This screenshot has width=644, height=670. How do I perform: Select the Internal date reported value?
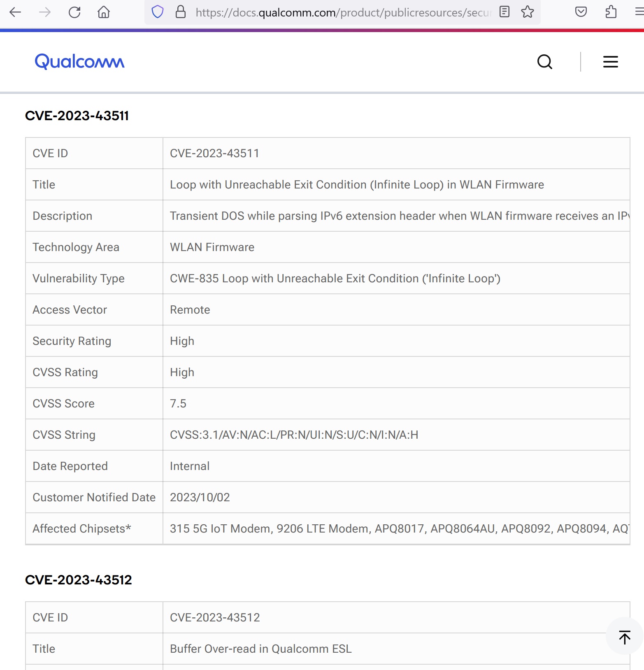190,466
